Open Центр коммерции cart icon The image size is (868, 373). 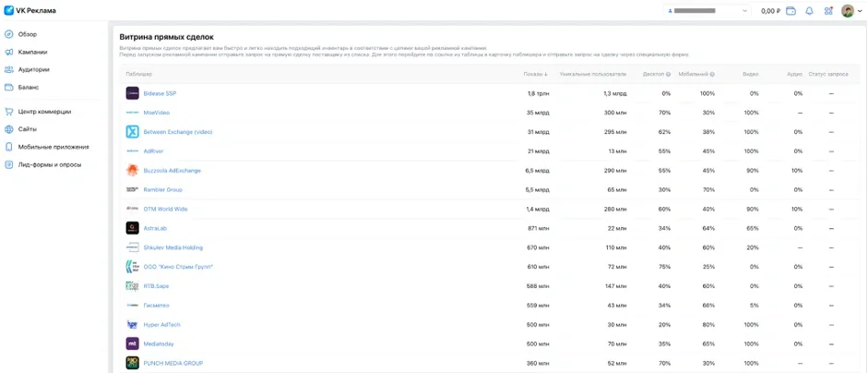pos(8,112)
